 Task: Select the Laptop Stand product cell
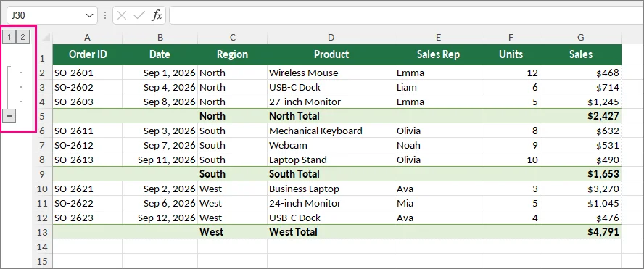331,160
